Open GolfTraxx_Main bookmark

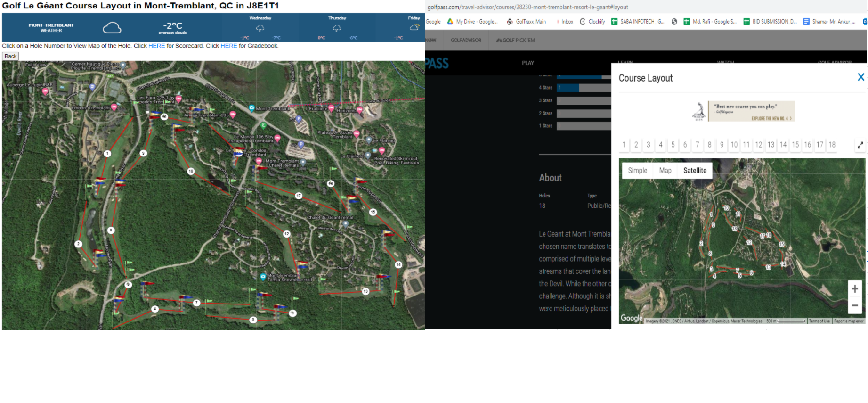527,22
